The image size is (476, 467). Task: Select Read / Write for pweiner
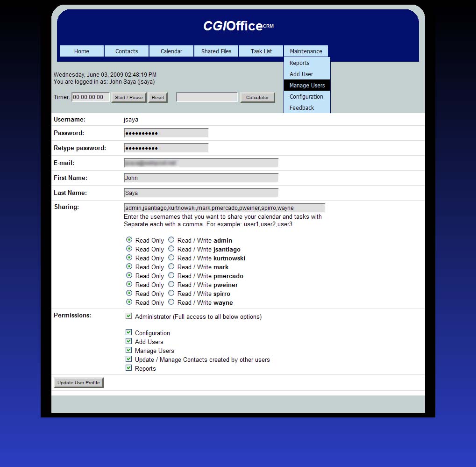click(171, 284)
